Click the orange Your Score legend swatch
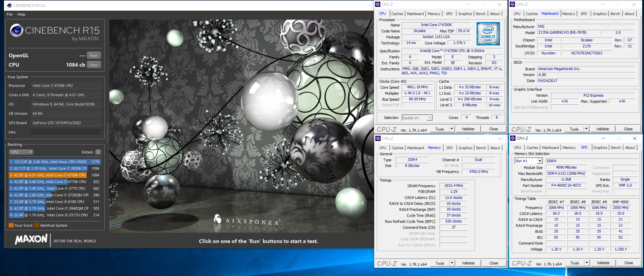Viewport: 644px width, 276px height. point(11,225)
